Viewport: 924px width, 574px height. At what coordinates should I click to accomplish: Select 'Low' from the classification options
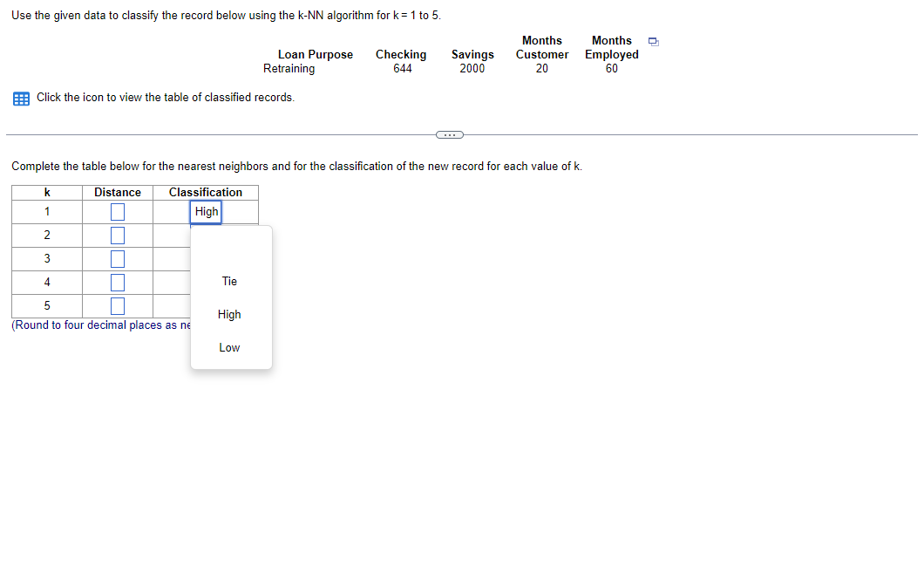pos(229,347)
